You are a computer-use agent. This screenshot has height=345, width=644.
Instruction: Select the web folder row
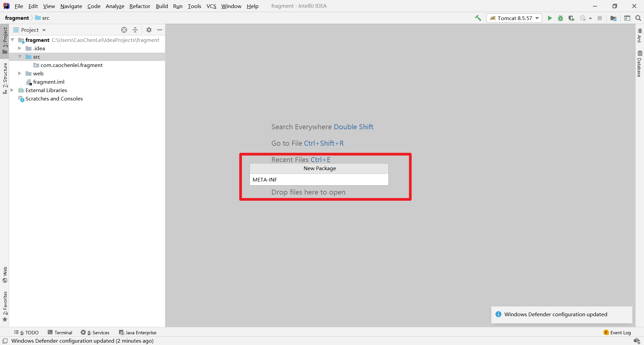click(x=87, y=73)
